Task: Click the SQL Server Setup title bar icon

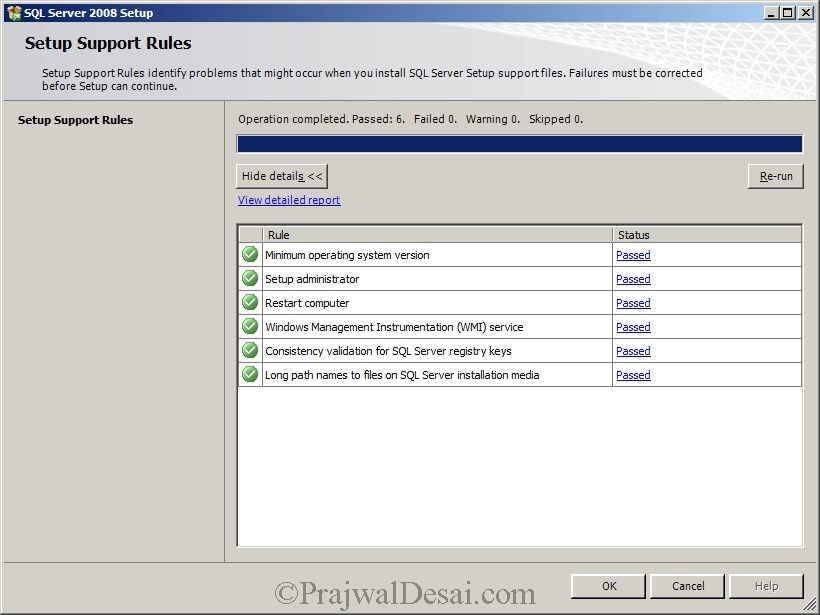Action: pos(14,13)
